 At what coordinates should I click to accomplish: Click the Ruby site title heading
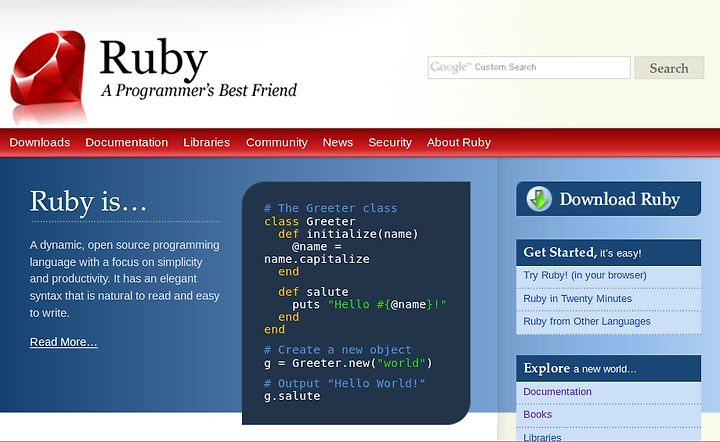point(153,59)
